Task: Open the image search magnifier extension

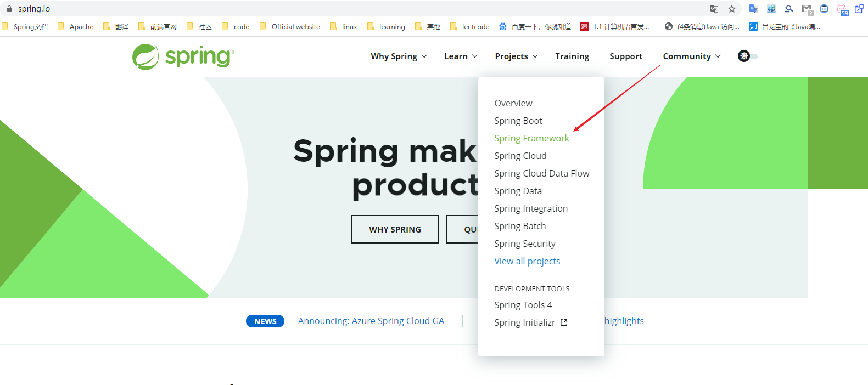Action: pos(789,9)
